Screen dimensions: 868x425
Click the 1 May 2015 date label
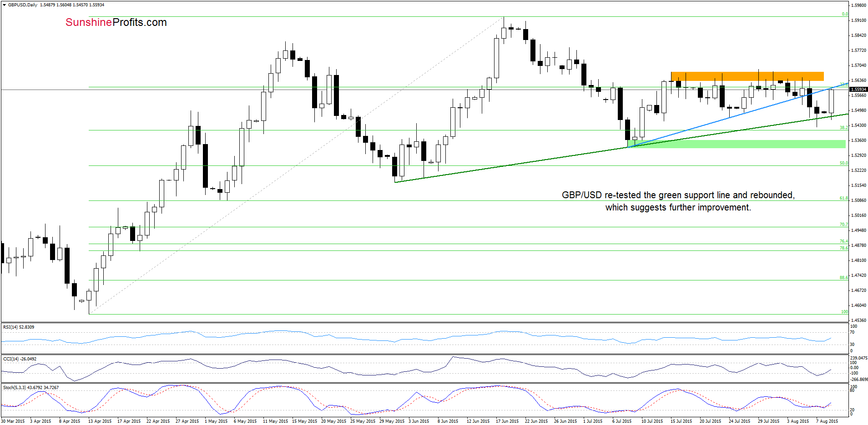216,421
